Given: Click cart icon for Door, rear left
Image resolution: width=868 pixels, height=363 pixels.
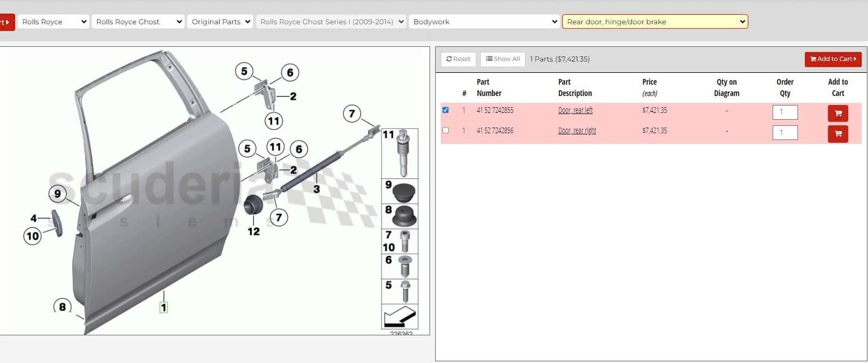Looking at the screenshot, I should point(838,113).
